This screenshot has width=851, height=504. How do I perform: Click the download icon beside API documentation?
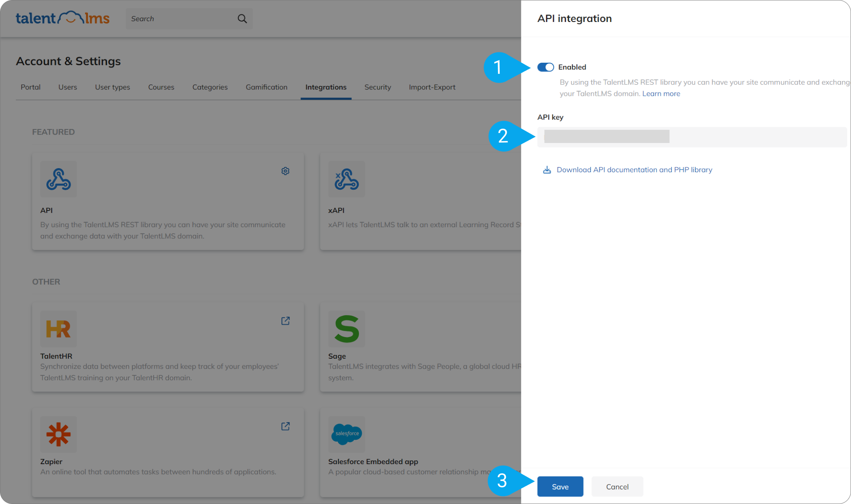(547, 169)
